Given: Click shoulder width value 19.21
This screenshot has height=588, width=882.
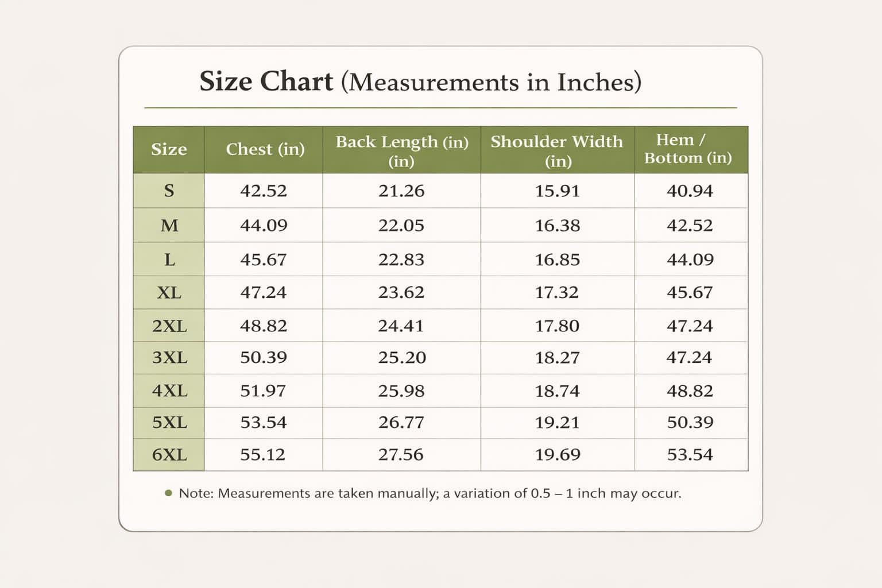Looking at the screenshot, I should [557, 423].
